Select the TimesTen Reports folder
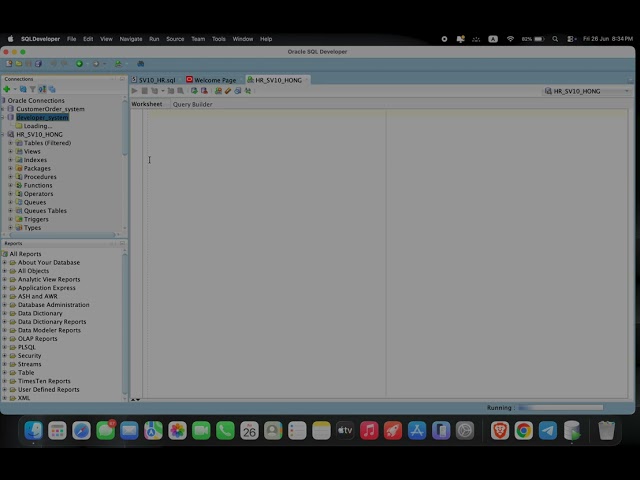The width and height of the screenshot is (640, 480). click(x=44, y=381)
